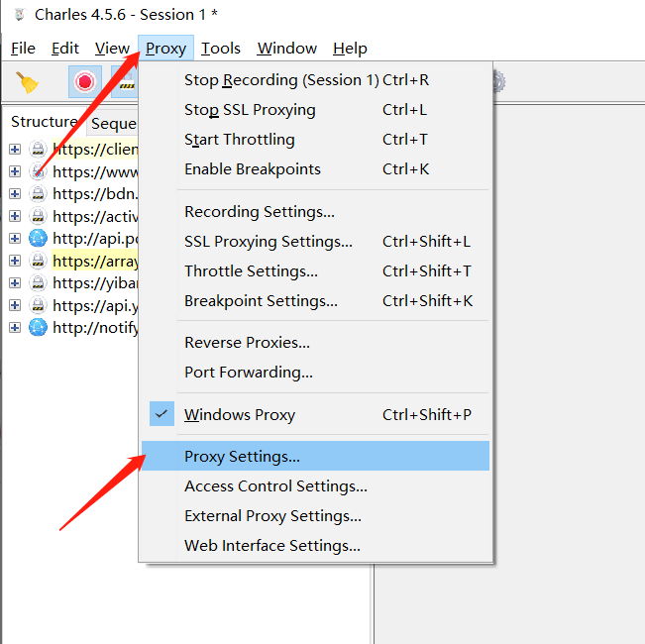Switch to the Sequence tab
The image size is (645, 644).
(x=114, y=124)
